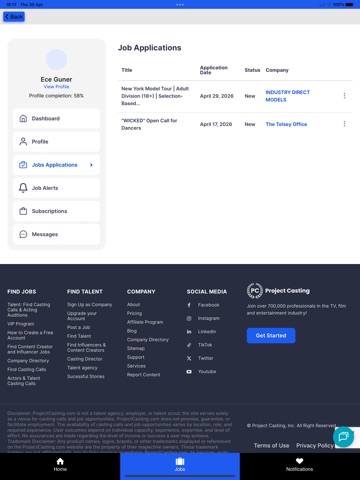Open options menu for New York Model Tour row

coord(344,96)
